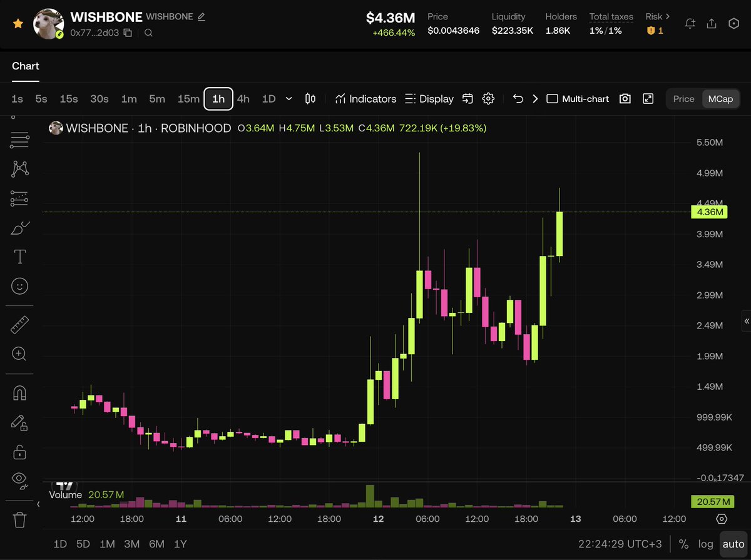Screen dimensions: 751x560
Task: Search icon next to the contract address
Action: coord(148,33)
